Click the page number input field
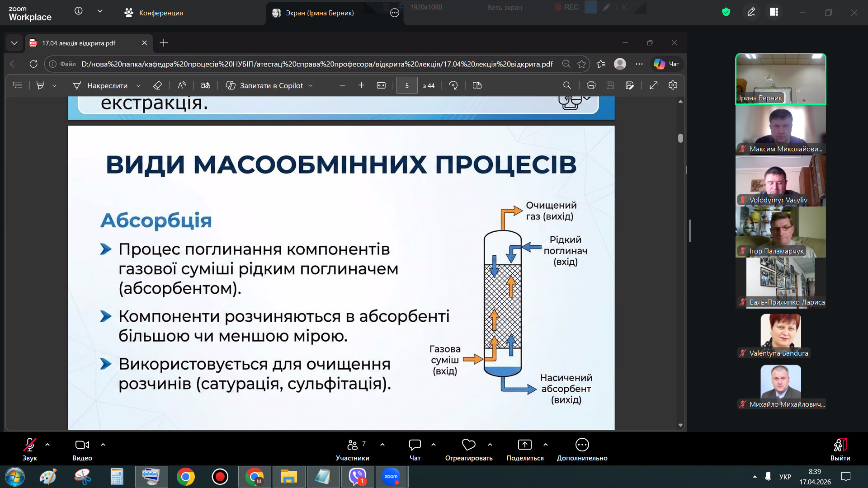 click(x=406, y=85)
